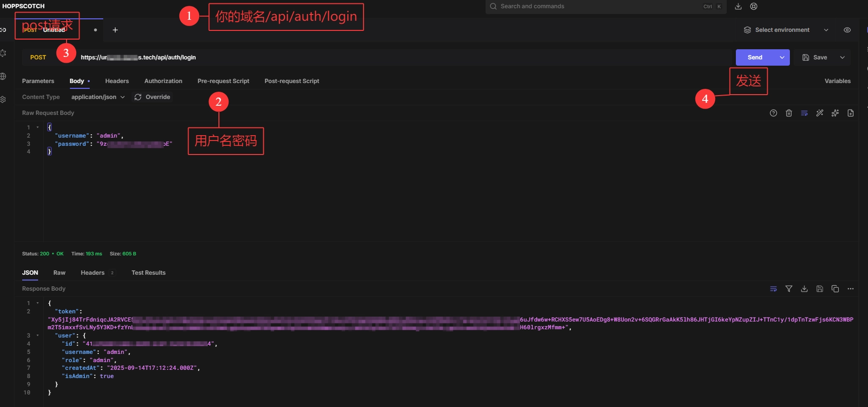Filter the response body with funnel icon
The width and height of the screenshot is (868, 407).
[x=789, y=289]
